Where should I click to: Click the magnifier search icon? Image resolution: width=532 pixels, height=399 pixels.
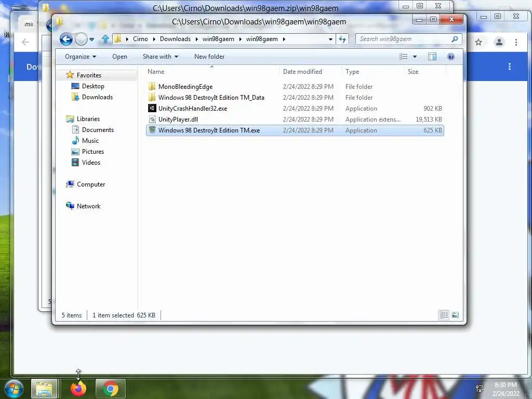(x=455, y=39)
